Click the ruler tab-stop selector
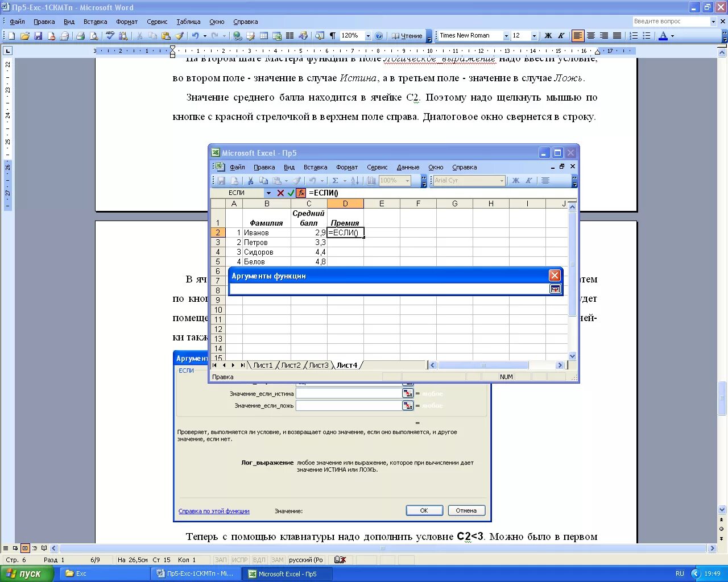Screen dimensions: 728x582 7,51
